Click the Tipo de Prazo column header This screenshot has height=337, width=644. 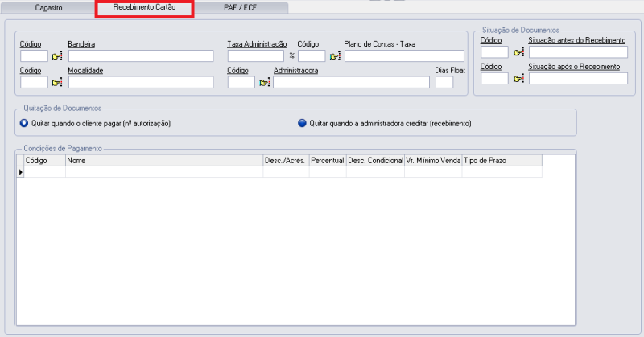point(502,161)
